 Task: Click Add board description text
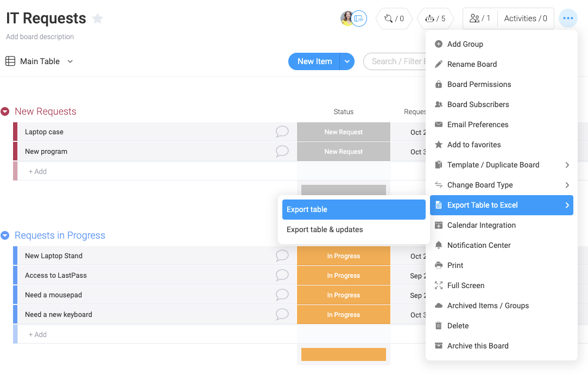pyautogui.click(x=40, y=37)
